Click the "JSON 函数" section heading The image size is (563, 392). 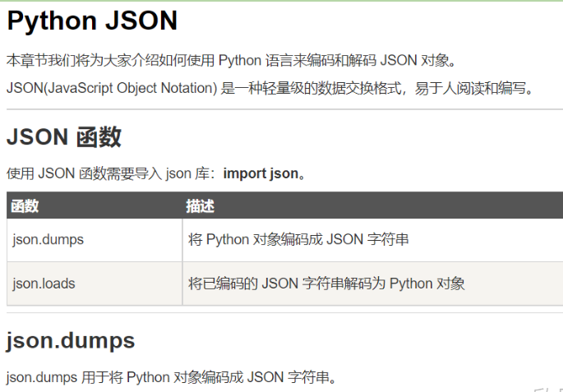pyautogui.click(x=64, y=136)
